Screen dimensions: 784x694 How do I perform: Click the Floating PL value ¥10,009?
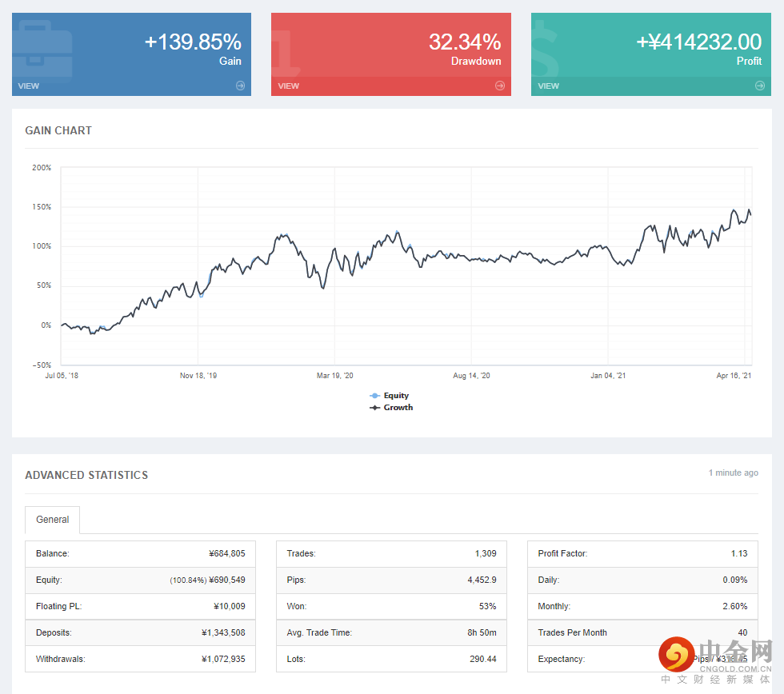click(230, 607)
